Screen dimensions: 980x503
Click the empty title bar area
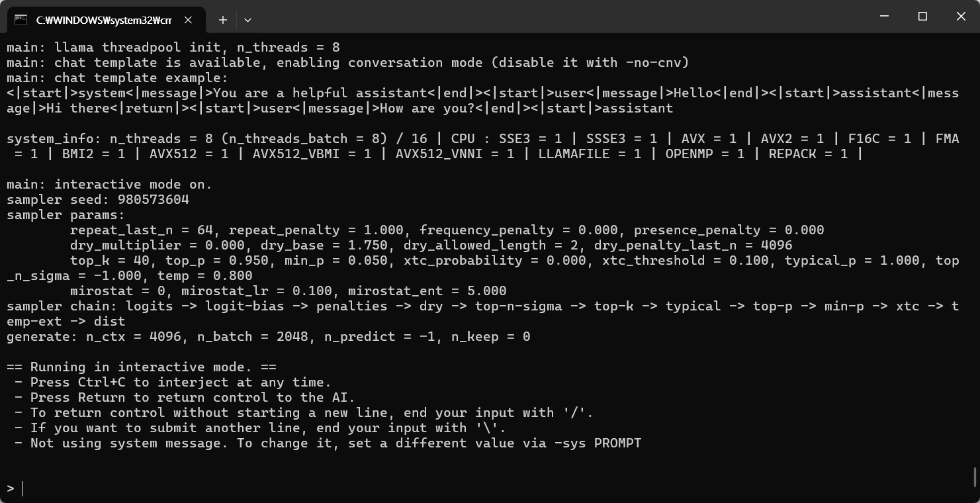pos(562,17)
